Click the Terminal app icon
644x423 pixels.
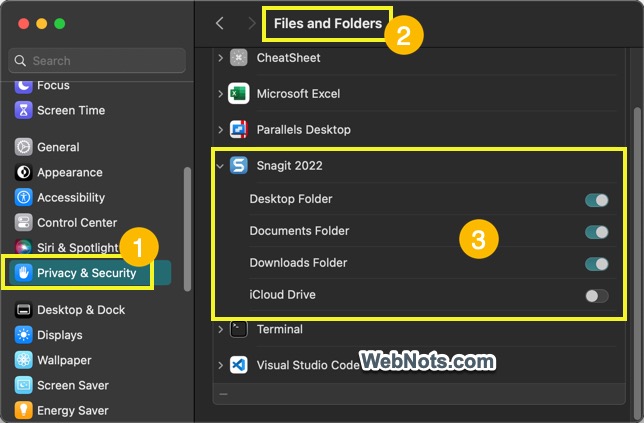click(x=239, y=329)
